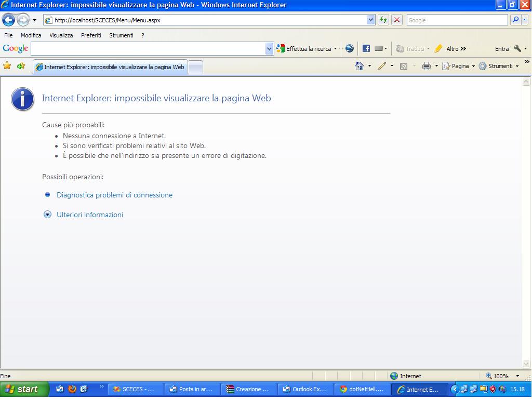Expand the address bar history dropdown
The image size is (532, 399).
point(370,20)
